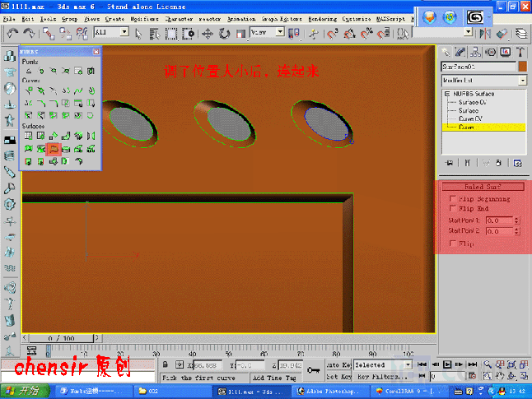Open the Modifiers menu
Screen dimensions: 532x399
[x=145, y=19]
